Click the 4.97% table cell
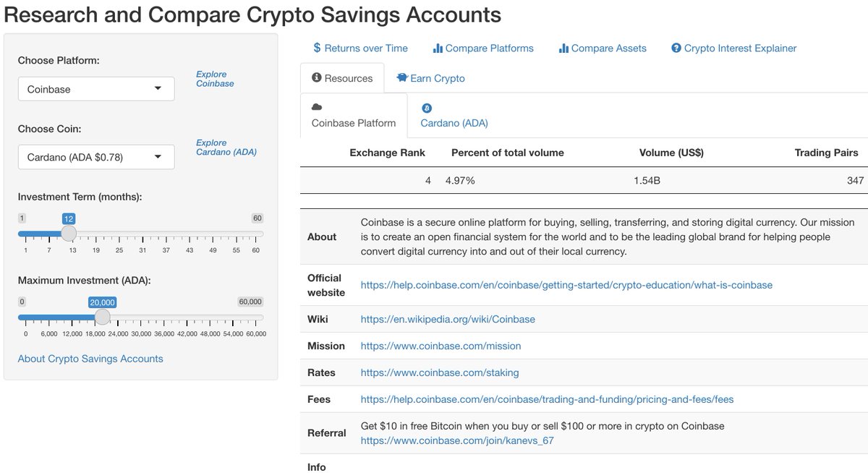Viewport: 868px width, 473px height. [460, 180]
